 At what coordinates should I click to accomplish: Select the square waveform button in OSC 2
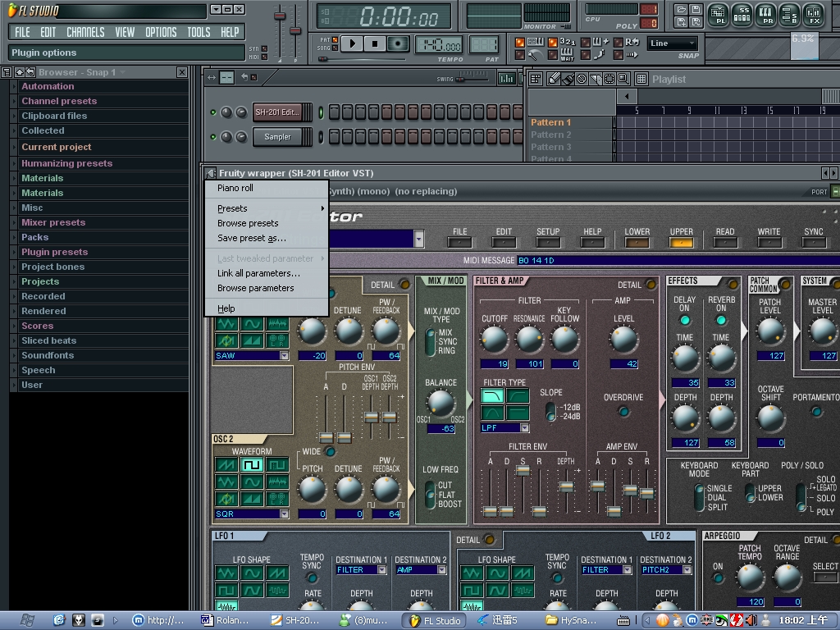(x=252, y=464)
